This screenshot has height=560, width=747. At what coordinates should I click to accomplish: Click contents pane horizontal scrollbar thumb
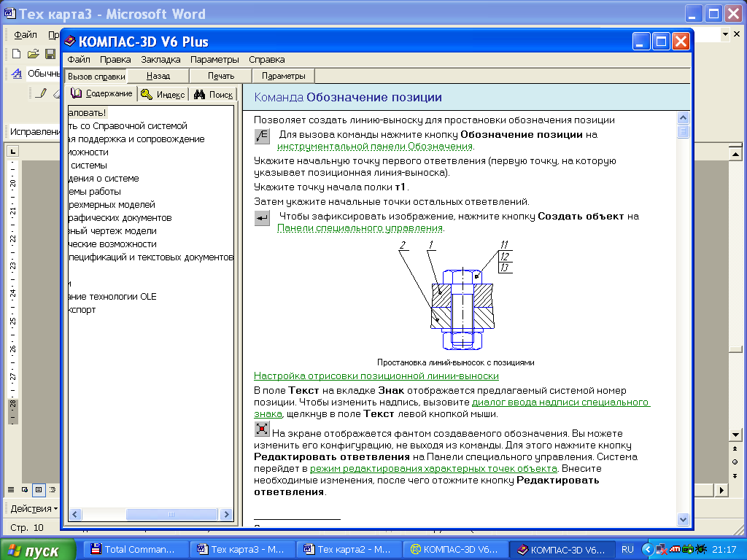tap(171, 514)
